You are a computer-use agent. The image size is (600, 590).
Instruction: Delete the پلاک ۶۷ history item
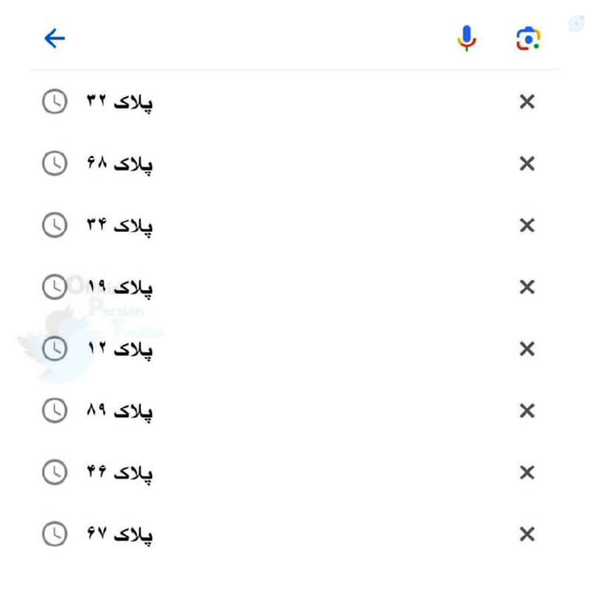point(527,534)
